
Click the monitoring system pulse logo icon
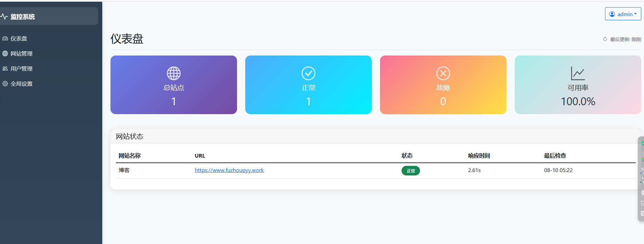point(4,16)
